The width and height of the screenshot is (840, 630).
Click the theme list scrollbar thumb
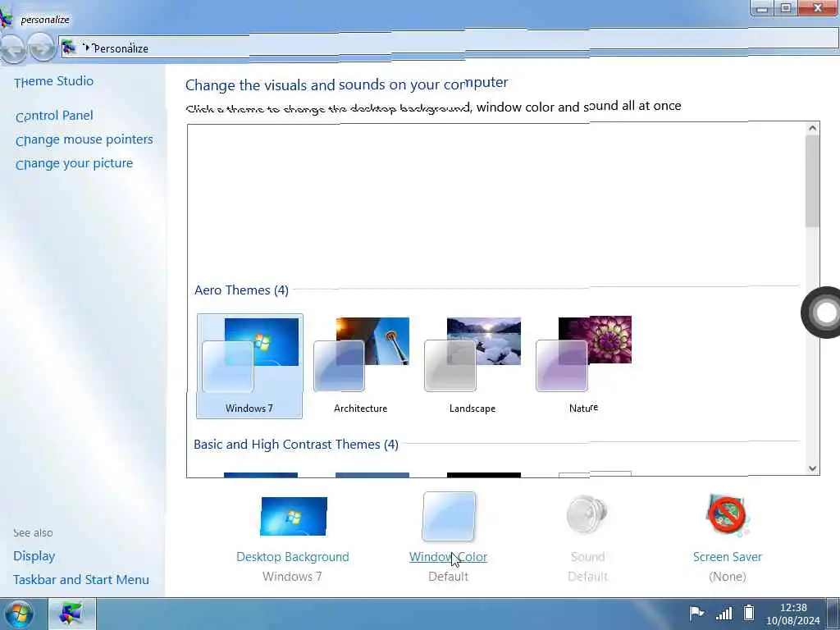[812, 180]
